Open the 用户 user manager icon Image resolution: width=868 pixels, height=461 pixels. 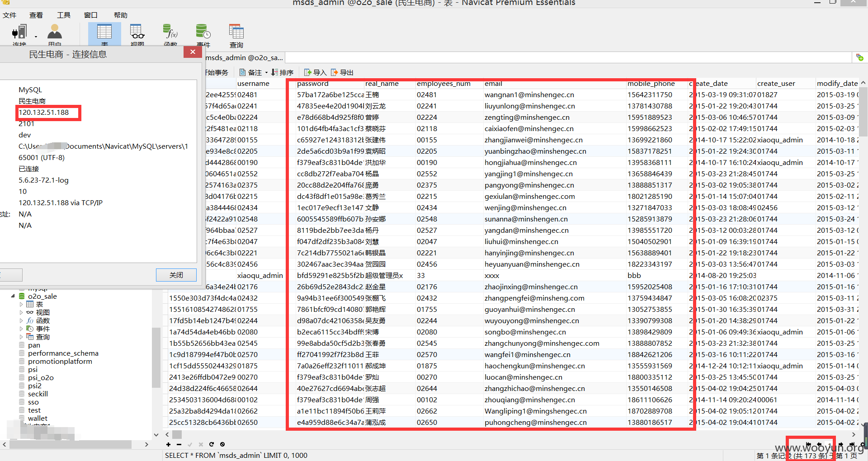55,34
